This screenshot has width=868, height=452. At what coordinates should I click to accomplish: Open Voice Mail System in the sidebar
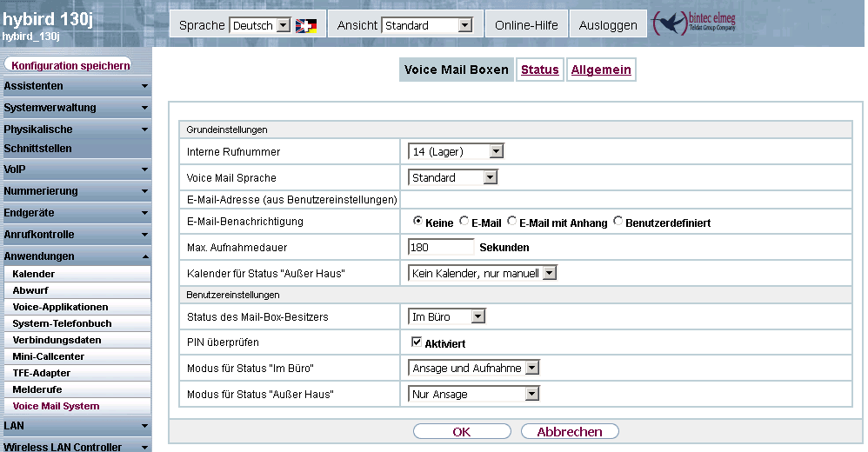click(77, 406)
